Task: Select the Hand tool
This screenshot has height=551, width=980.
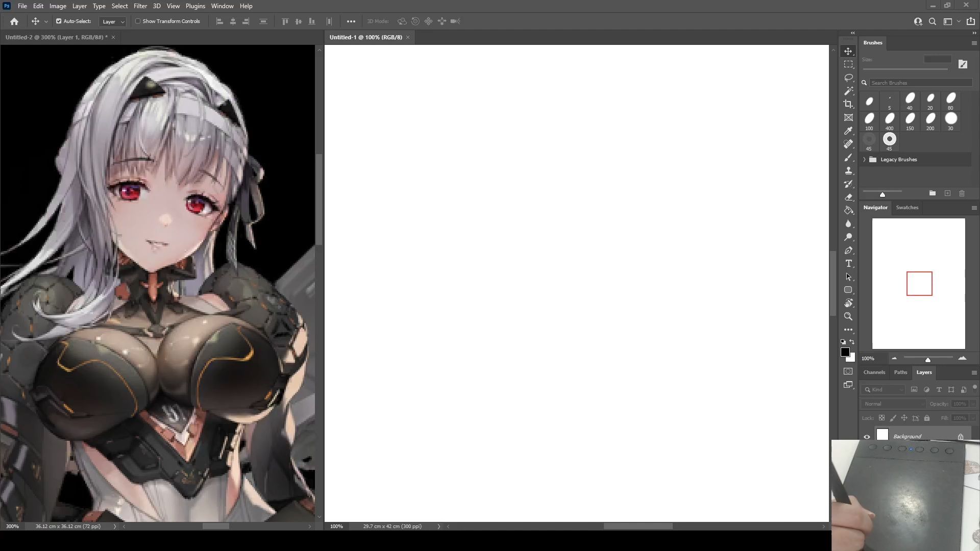Action: point(848,303)
